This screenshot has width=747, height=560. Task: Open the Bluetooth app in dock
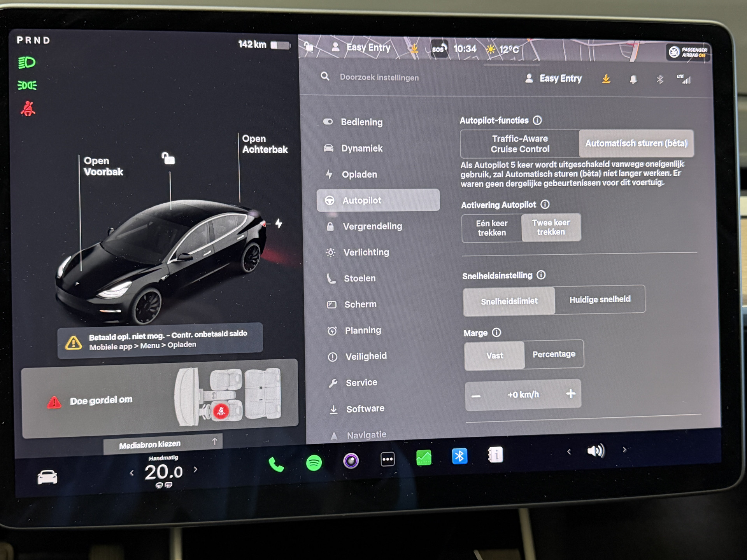459,456
